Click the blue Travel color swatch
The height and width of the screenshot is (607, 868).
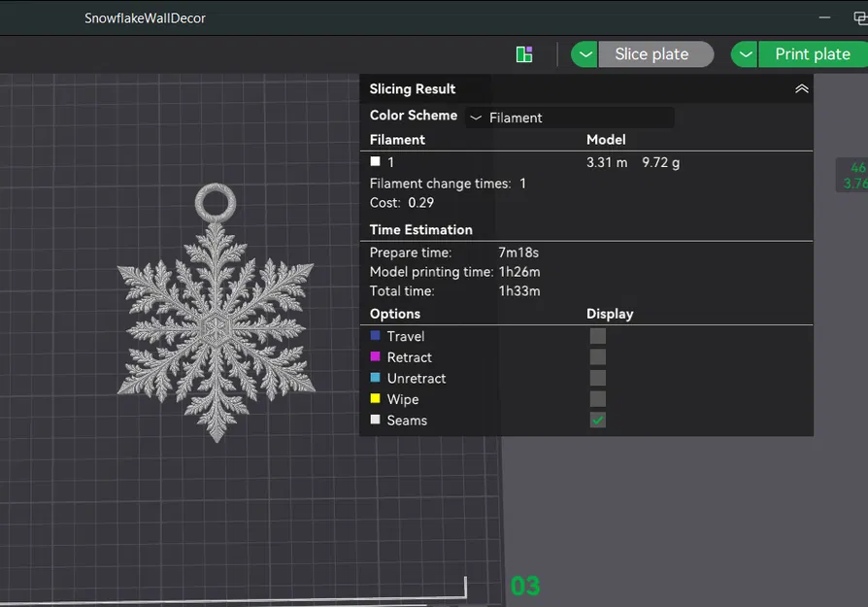(376, 335)
